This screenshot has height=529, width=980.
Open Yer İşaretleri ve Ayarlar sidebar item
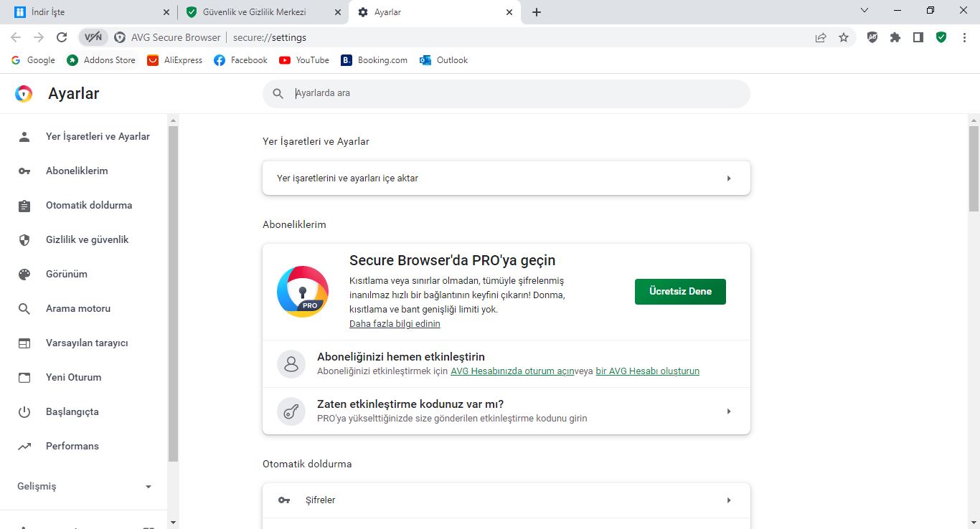[85, 136]
